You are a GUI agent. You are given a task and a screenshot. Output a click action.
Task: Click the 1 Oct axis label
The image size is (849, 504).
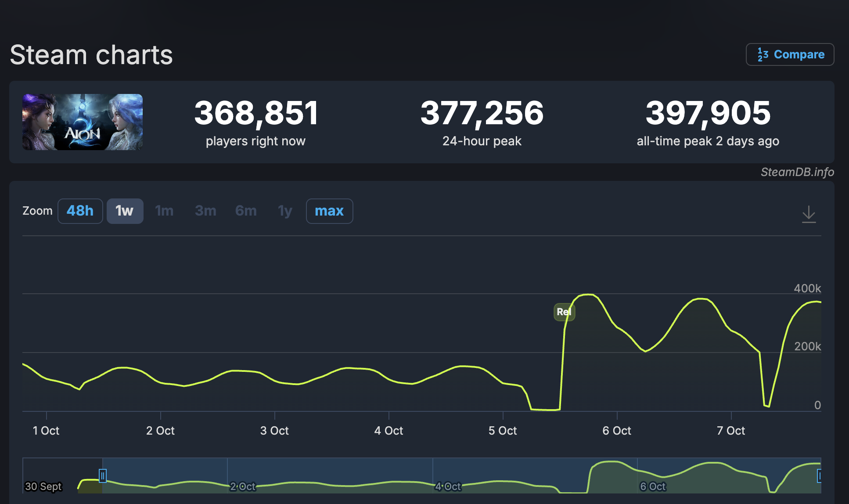[46, 431]
